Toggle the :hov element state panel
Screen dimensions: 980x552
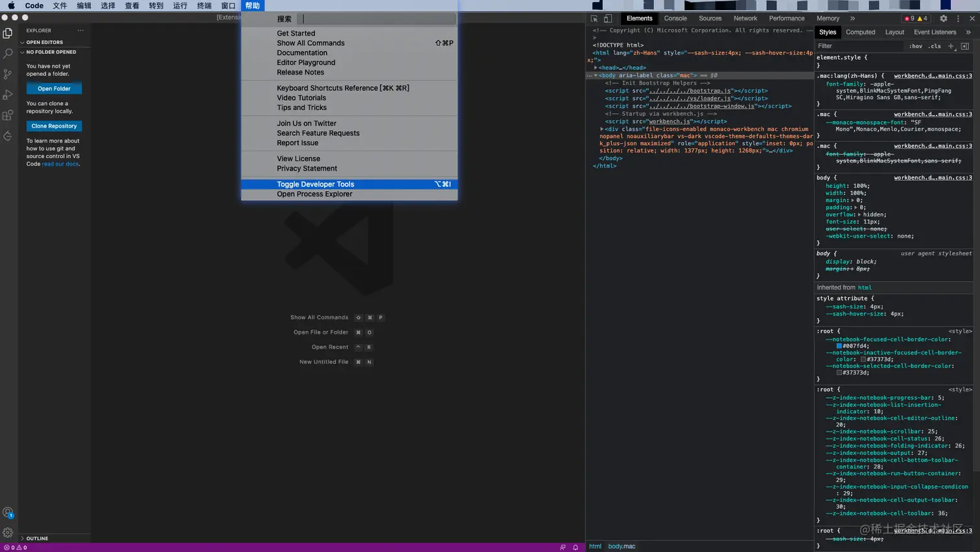point(915,46)
